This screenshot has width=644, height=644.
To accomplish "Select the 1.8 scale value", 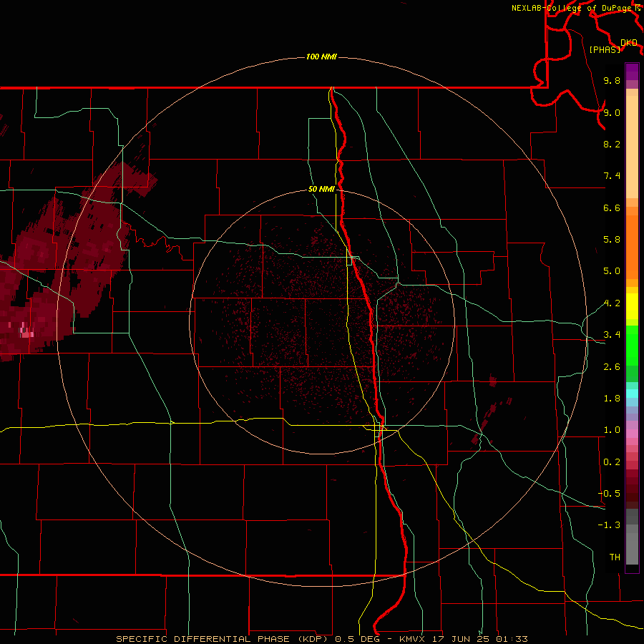I will pyautogui.click(x=612, y=399).
